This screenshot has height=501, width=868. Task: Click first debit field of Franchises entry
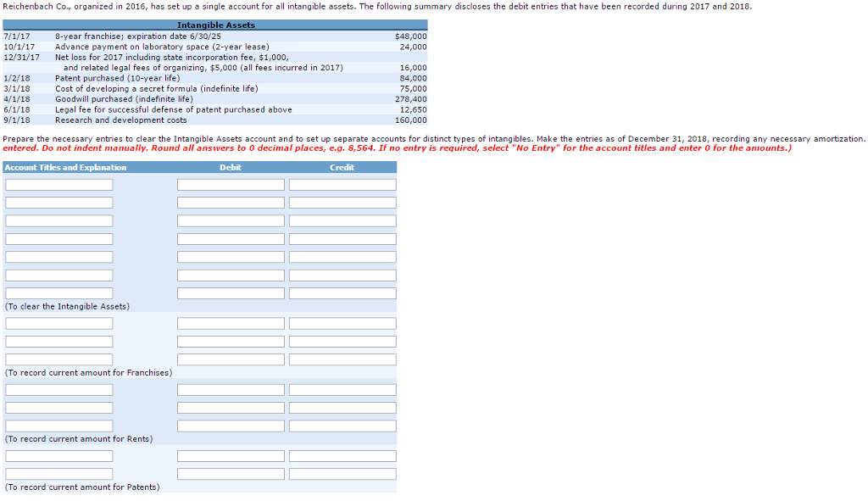click(231, 323)
